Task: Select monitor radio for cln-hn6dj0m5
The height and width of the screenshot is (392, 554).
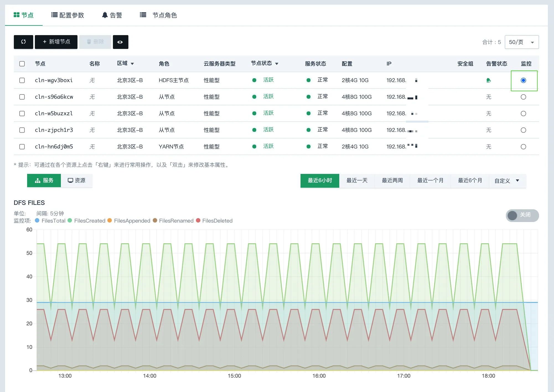Action: pyautogui.click(x=523, y=147)
